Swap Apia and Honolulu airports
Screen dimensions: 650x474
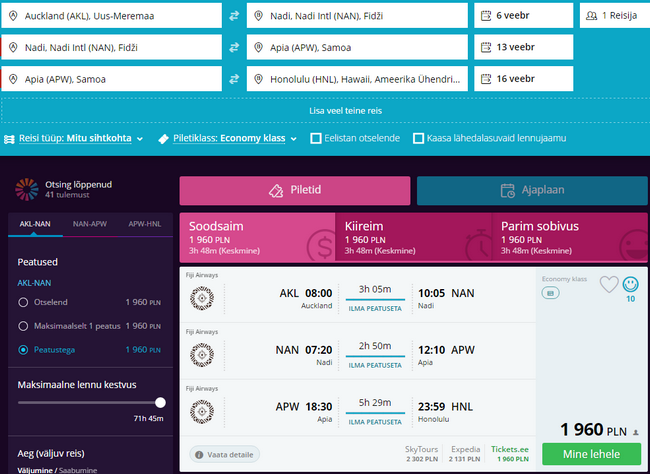pos(234,79)
